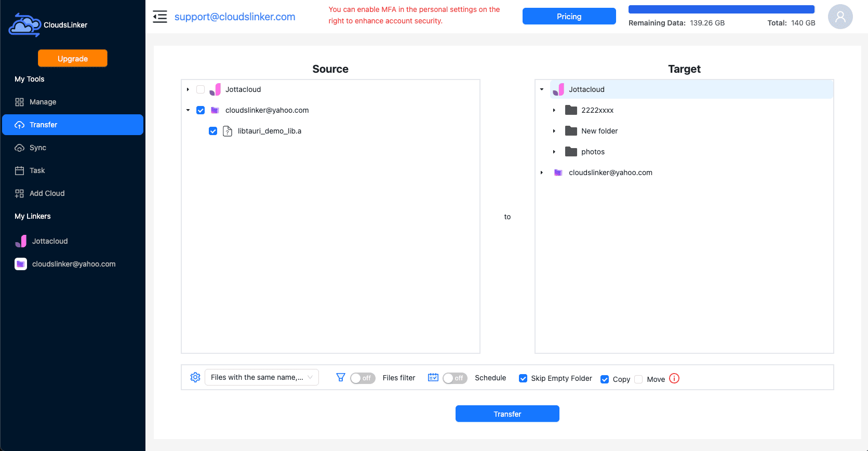Start the transfer with Transfer button

[x=508, y=414]
